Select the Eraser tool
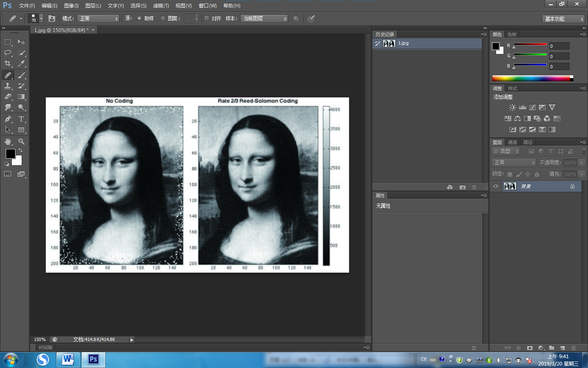This screenshot has width=588, height=368. [8, 97]
